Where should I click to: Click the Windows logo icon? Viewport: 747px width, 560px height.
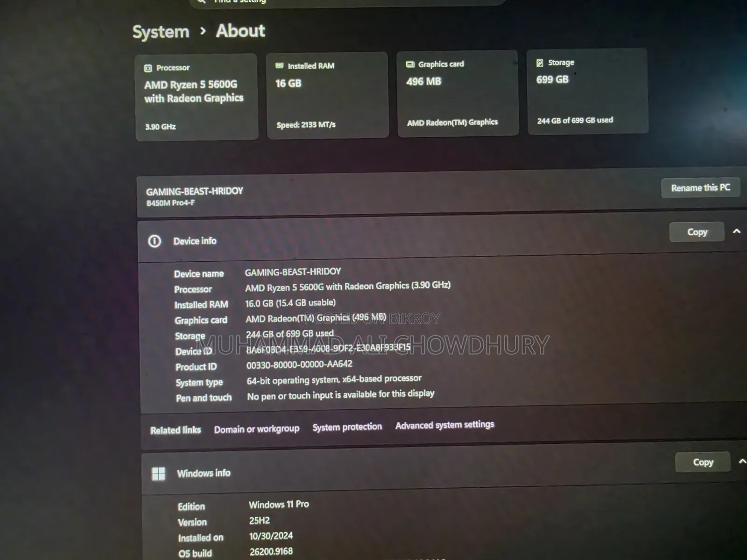[x=159, y=474]
